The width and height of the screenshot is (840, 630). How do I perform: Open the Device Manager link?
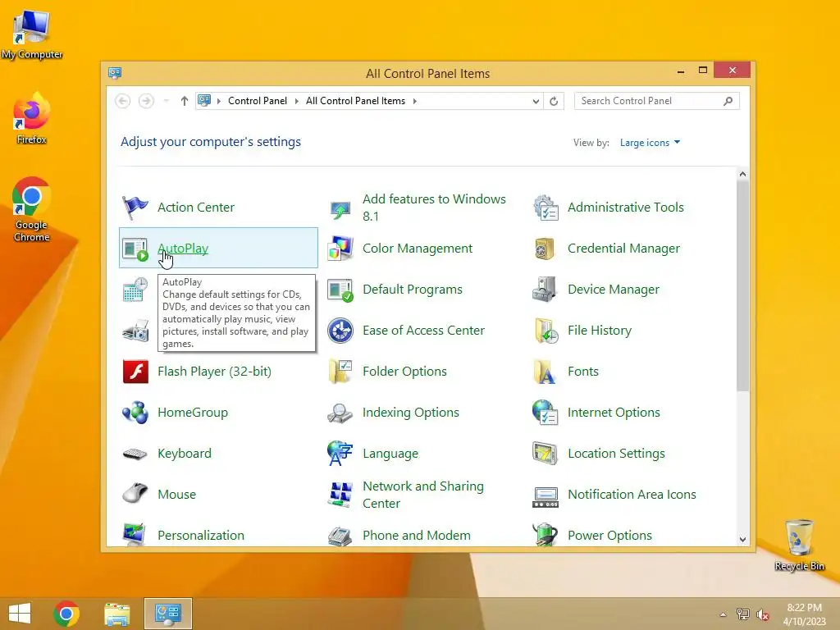(x=614, y=290)
